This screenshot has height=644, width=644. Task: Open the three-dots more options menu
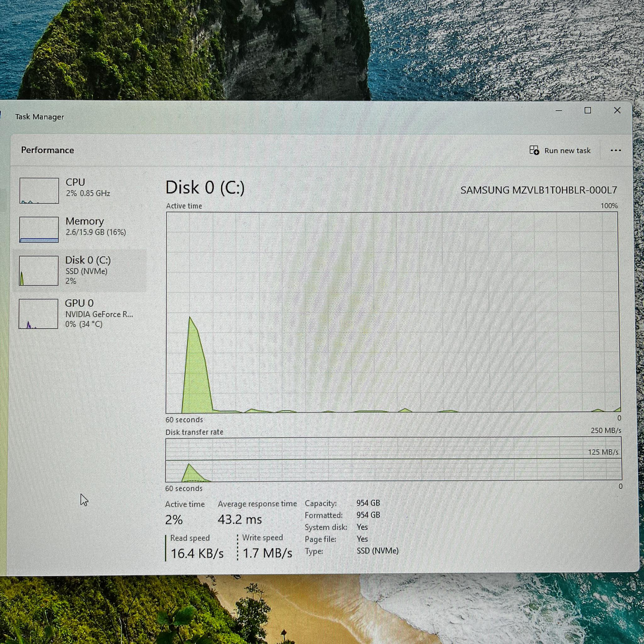point(615,150)
